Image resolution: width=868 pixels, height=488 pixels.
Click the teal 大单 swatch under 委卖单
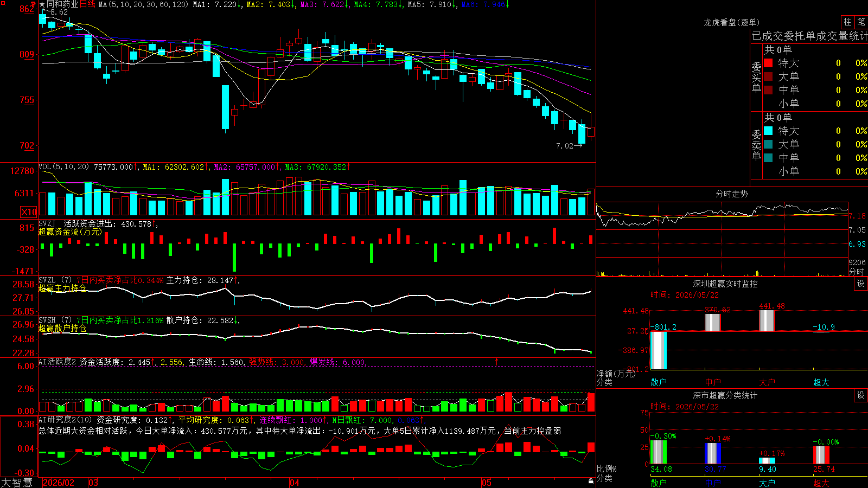pyautogui.click(x=768, y=144)
